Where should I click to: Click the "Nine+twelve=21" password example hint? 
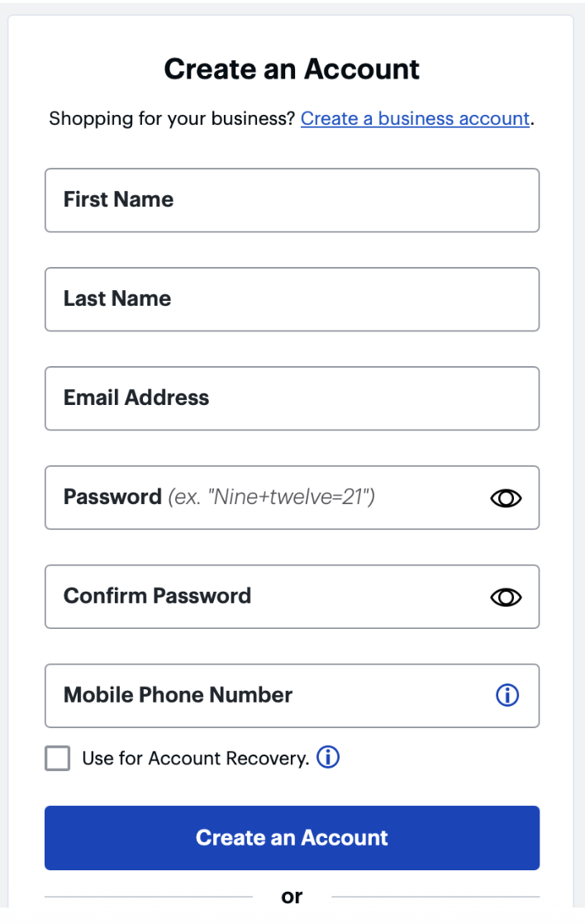pyautogui.click(x=272, y=498)
